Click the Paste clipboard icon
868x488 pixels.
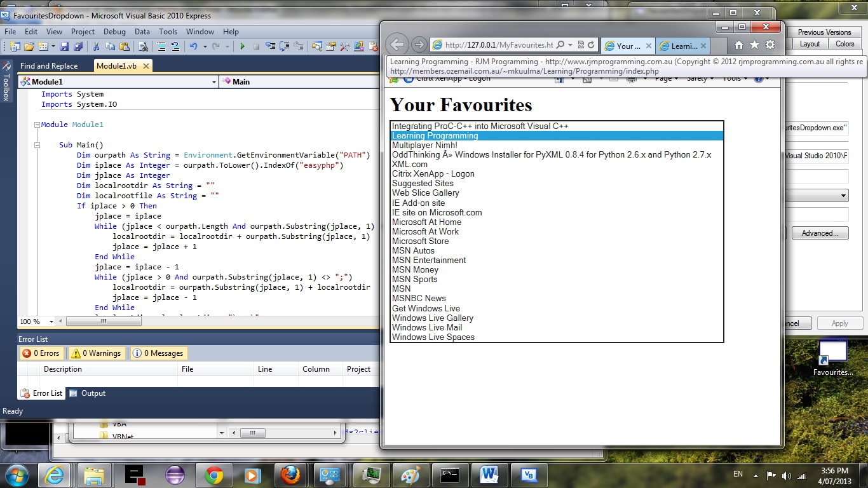(124, 46)
